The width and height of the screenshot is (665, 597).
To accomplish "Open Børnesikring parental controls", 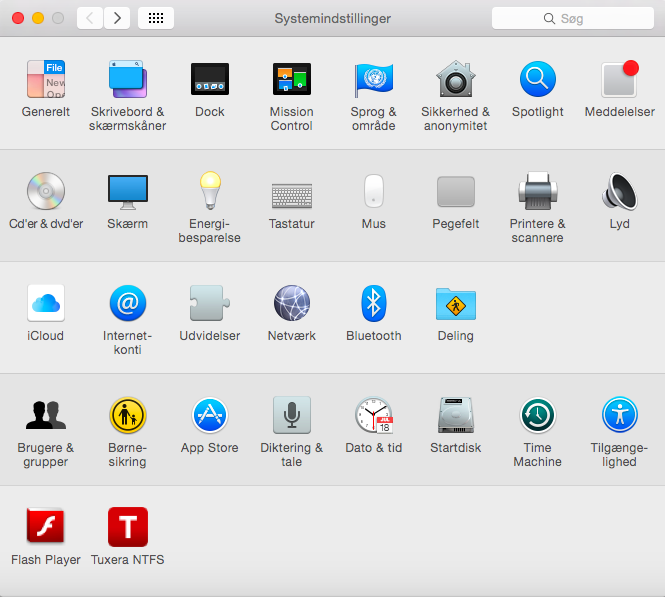I will pos(128,415).
